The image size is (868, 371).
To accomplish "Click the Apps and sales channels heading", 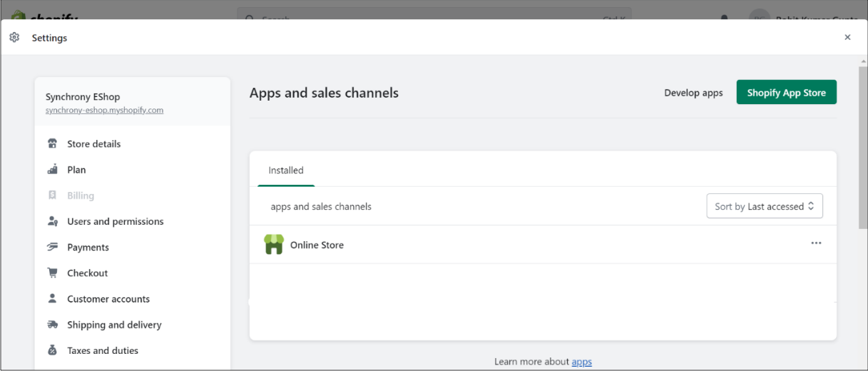I will [x=324, y=93].
